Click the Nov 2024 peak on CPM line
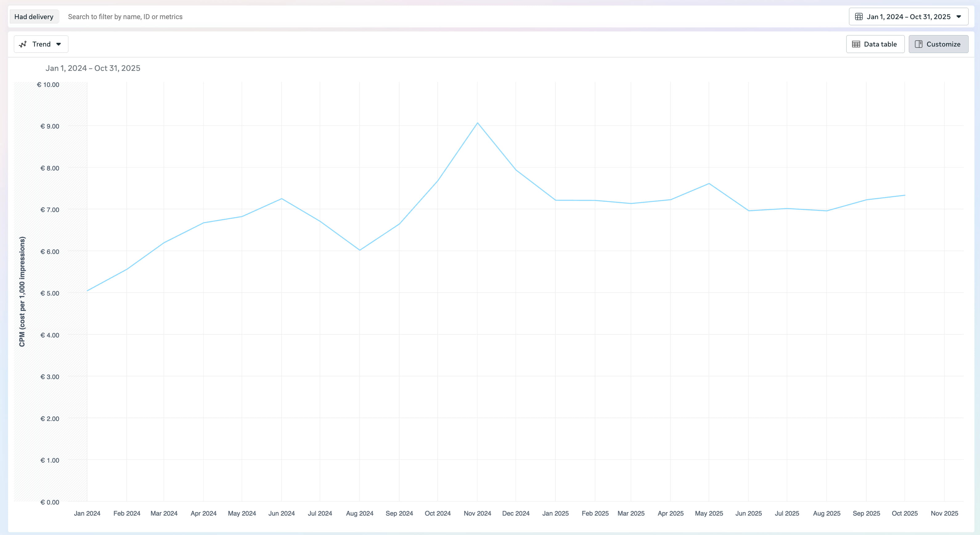This screenshot has height=535, width=980. [477, 123]
